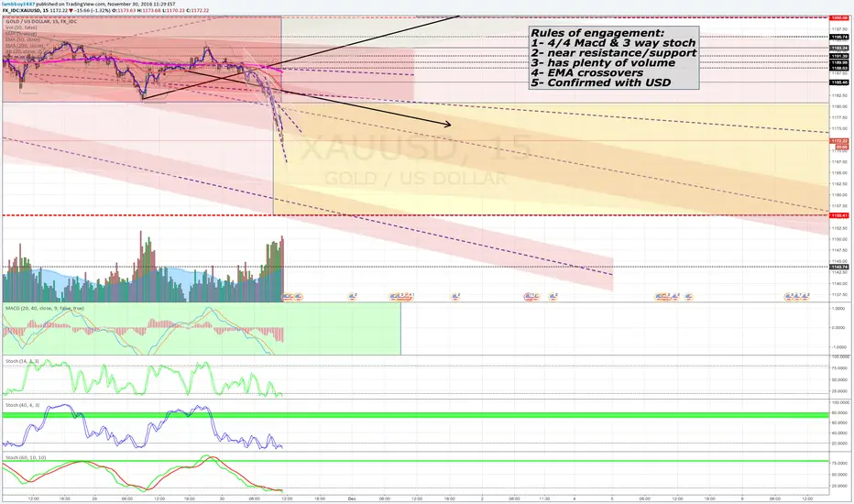Select the Rules of engagement text note

[x=614, y=58]
